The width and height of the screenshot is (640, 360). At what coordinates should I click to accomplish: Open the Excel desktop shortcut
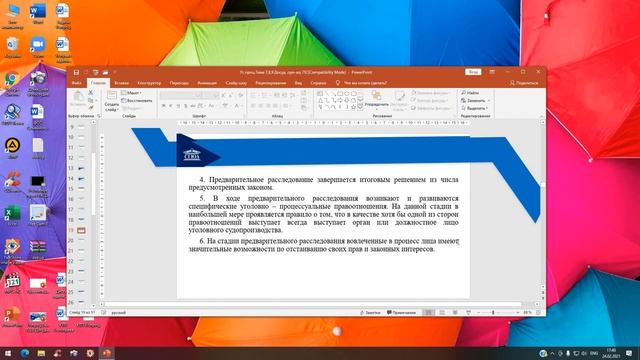[x=12, y=216]
